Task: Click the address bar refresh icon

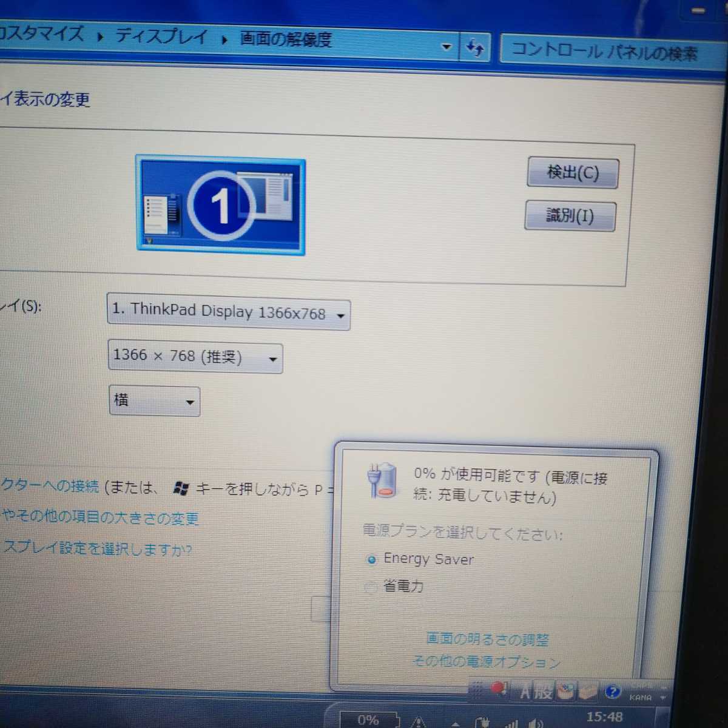Action: click(475, 47)
